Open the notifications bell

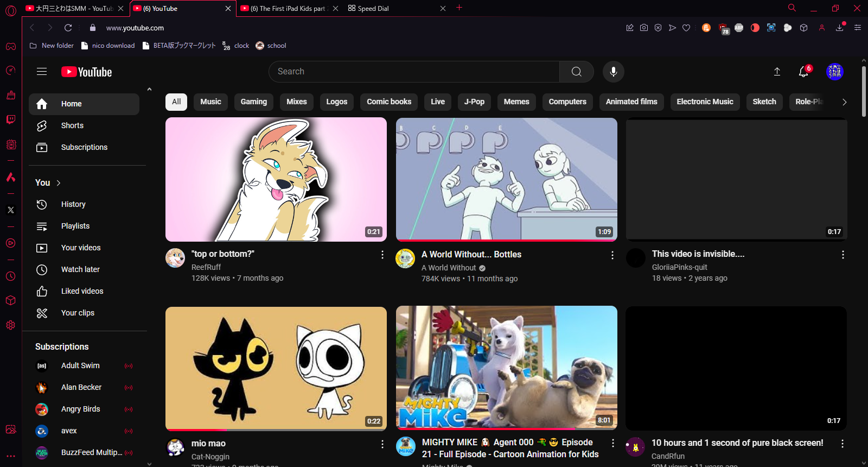803,72
